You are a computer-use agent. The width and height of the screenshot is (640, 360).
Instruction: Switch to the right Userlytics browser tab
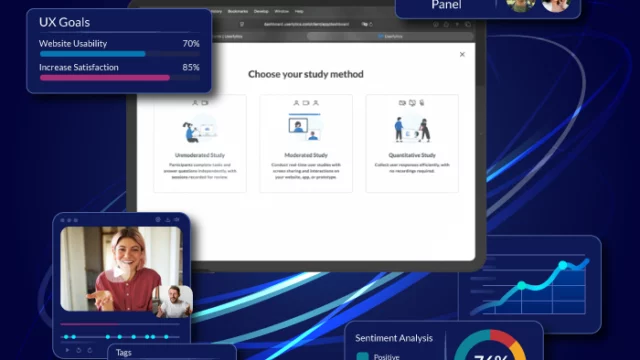(391, 36)
